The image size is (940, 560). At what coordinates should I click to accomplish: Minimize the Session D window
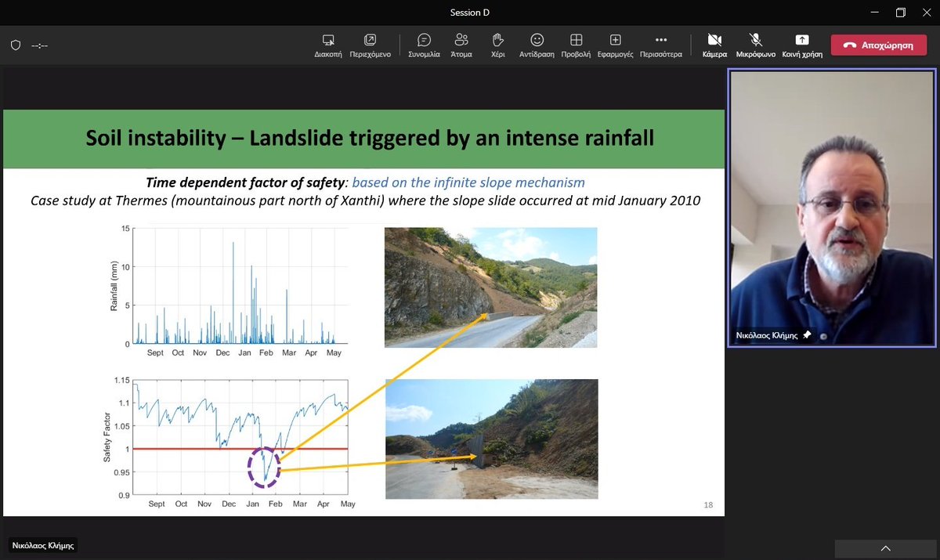click(873, 12)
